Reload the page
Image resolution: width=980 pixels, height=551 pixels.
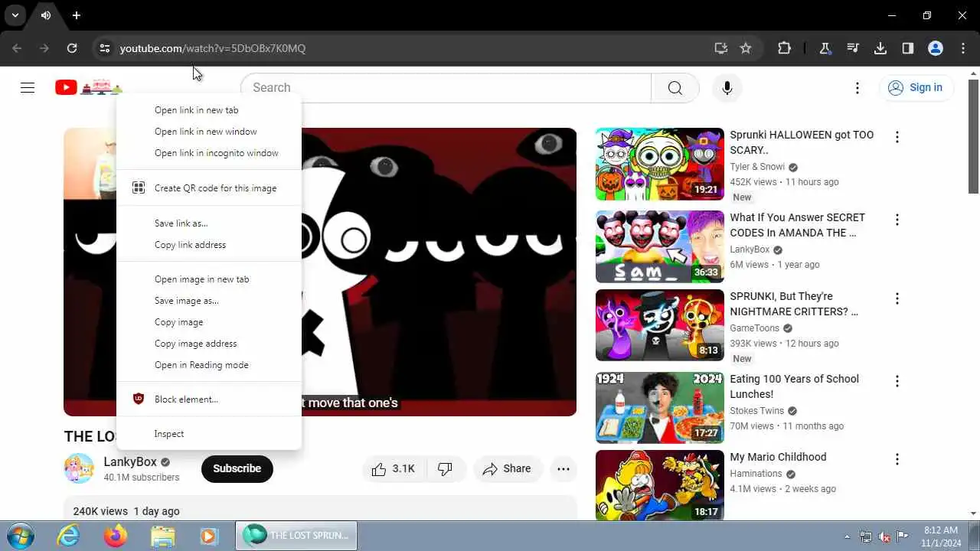pos(72,48)
